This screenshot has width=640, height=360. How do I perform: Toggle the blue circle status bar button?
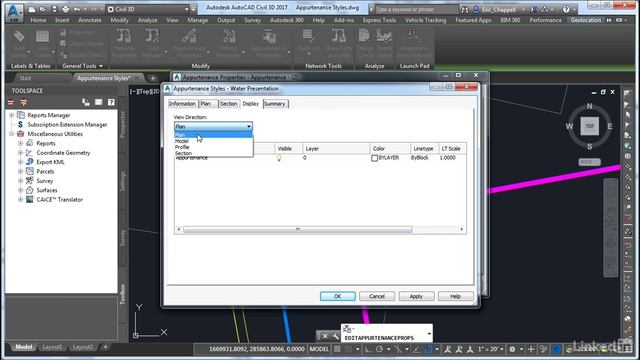click(x=556, y=349)
